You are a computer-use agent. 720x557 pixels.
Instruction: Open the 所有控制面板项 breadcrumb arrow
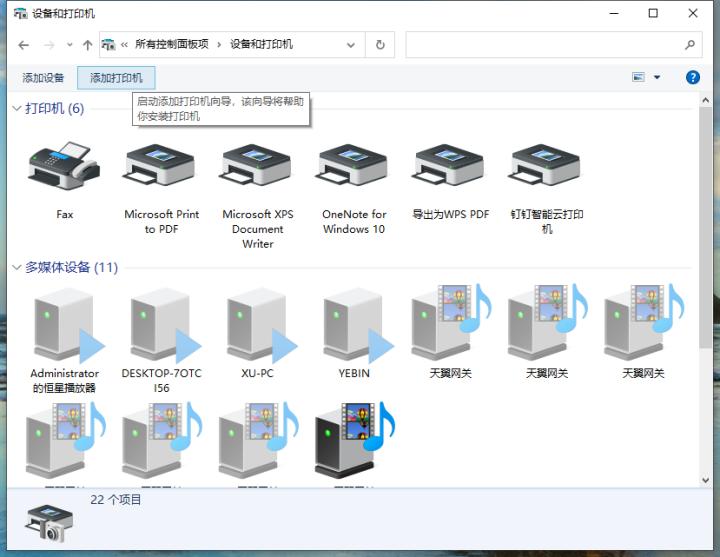pos(219,45)
